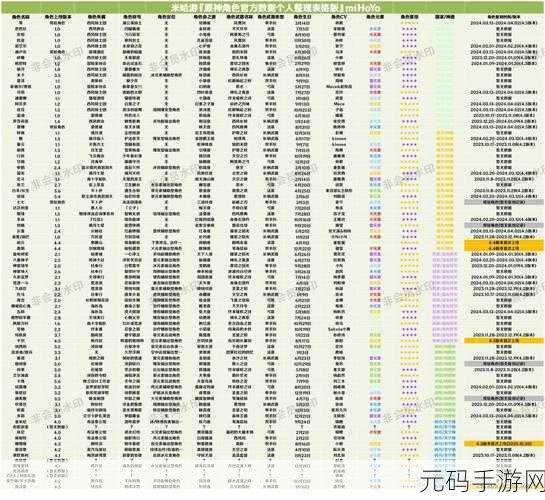
Task: Select the 角色生日 column header
Action: point(302,17)
